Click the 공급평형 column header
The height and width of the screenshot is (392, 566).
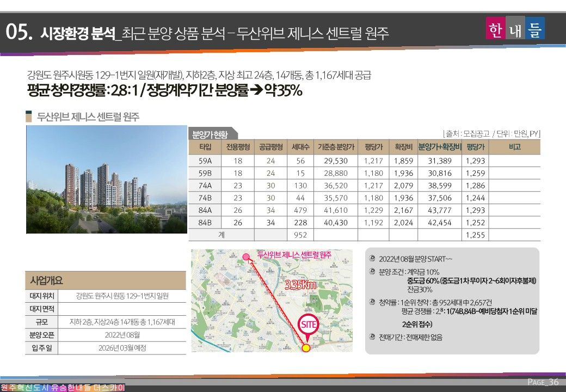pyautogui.click(x=270, y=147)
